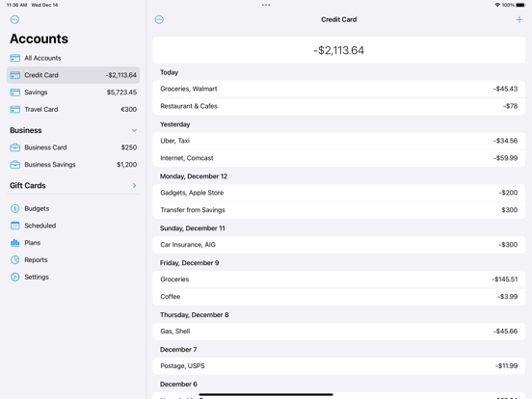
Task: Open the Budgets section
Action: point(73,208)
